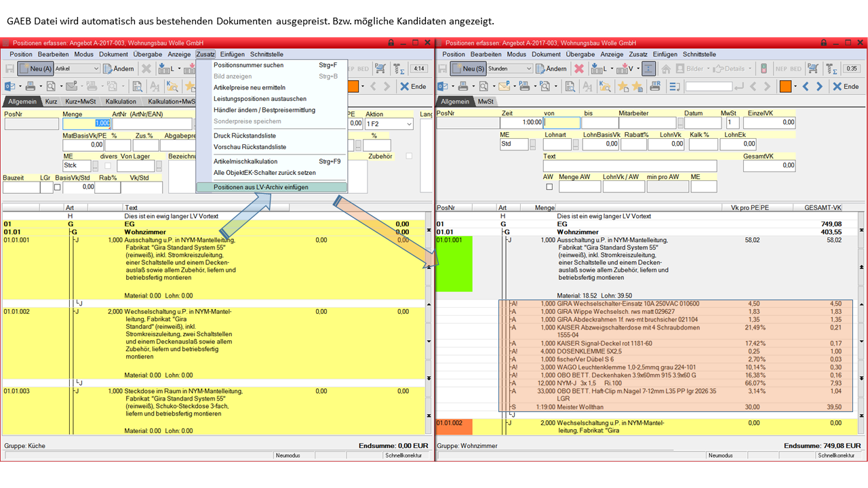868x488 pixels.
Task: Click blue previous arrow in right window
Action: [x=806, y=86]
